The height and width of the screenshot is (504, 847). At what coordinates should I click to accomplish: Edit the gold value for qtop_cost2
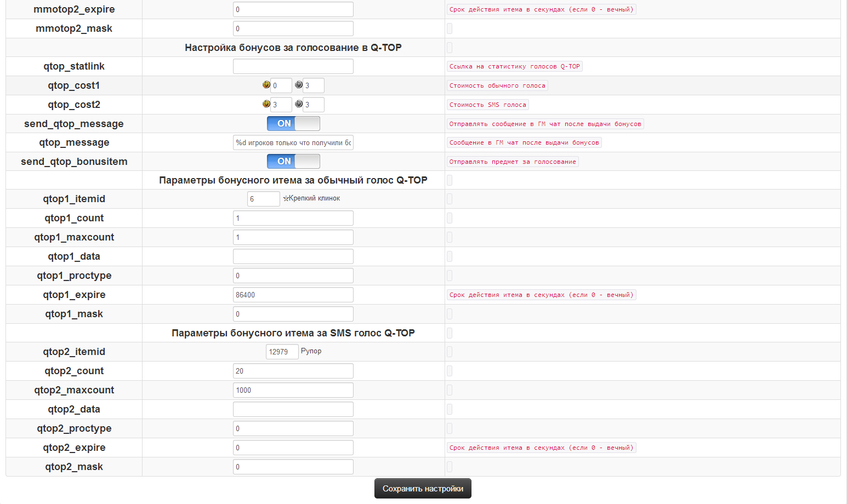[281, 105]
